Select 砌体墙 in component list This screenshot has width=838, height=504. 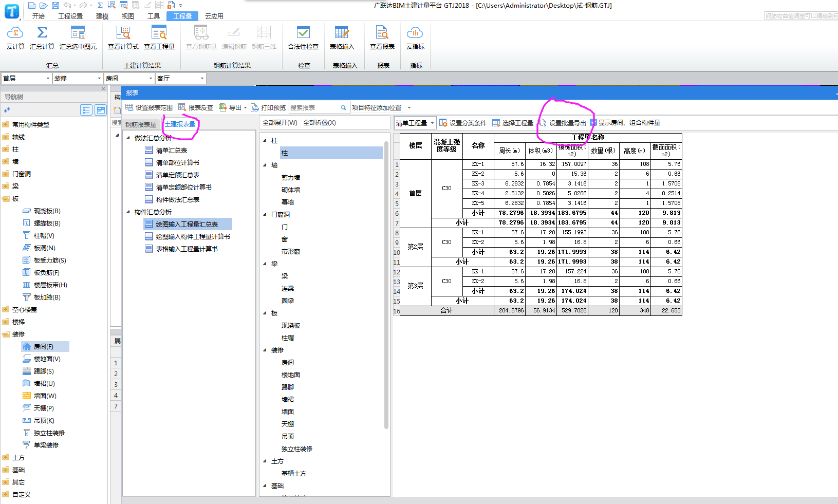291,190
